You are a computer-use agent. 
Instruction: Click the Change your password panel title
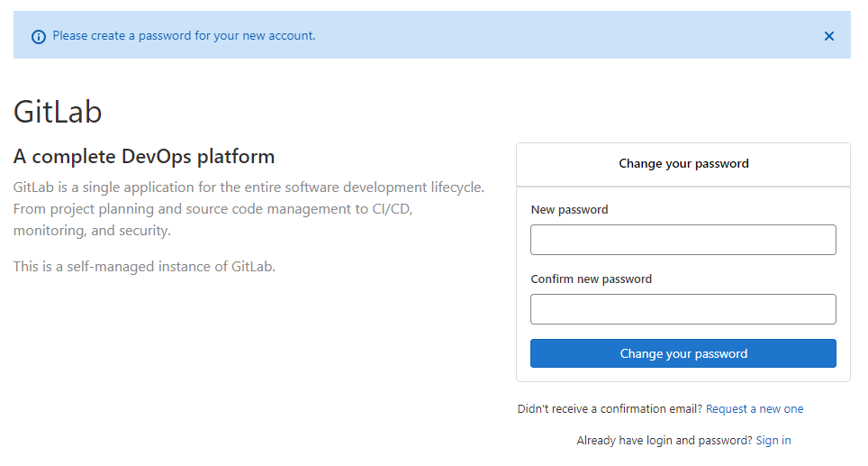(x=683, y=163)
